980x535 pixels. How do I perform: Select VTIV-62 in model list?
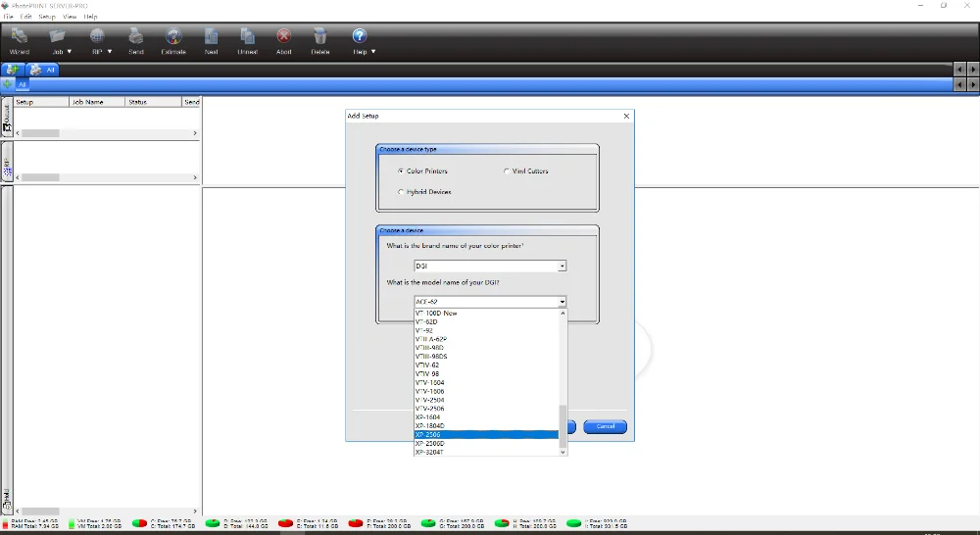[x=486, y=365]
